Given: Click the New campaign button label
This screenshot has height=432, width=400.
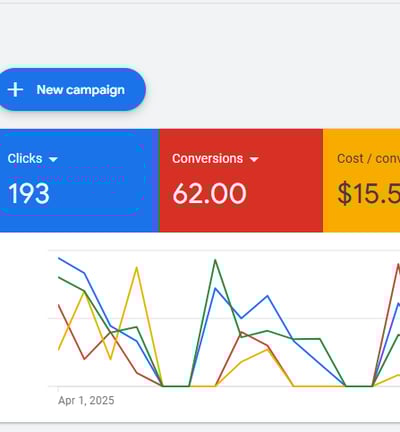Looking at the screenshot, I should pyautogui.click(x=81, y=90).
